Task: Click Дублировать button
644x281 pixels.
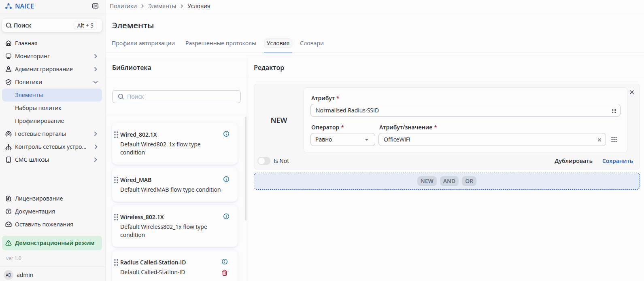Action: (x=573, y=161)
